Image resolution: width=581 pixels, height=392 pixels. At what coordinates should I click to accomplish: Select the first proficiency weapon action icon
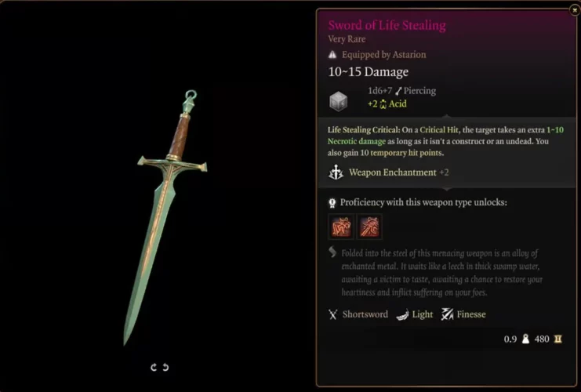(341, 227)
